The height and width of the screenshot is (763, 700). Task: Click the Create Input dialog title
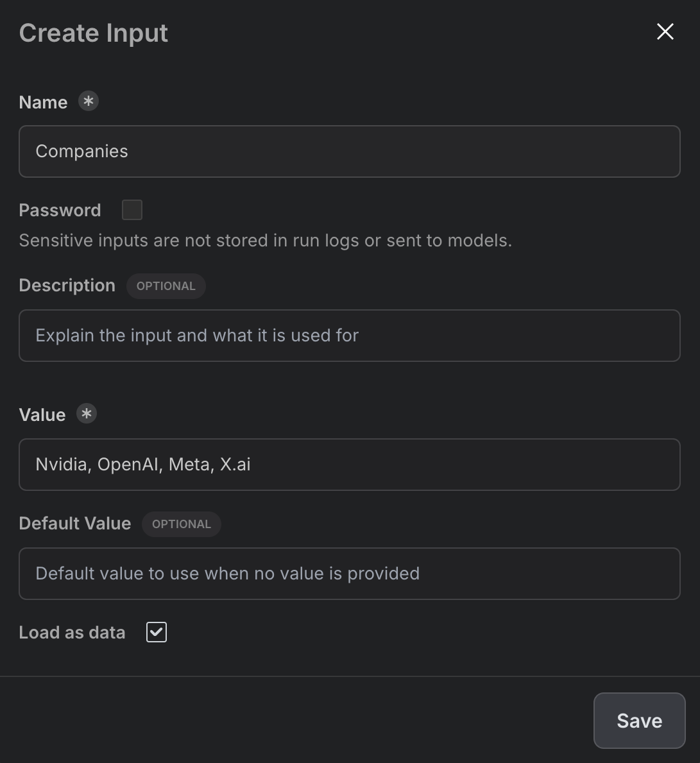93,32
